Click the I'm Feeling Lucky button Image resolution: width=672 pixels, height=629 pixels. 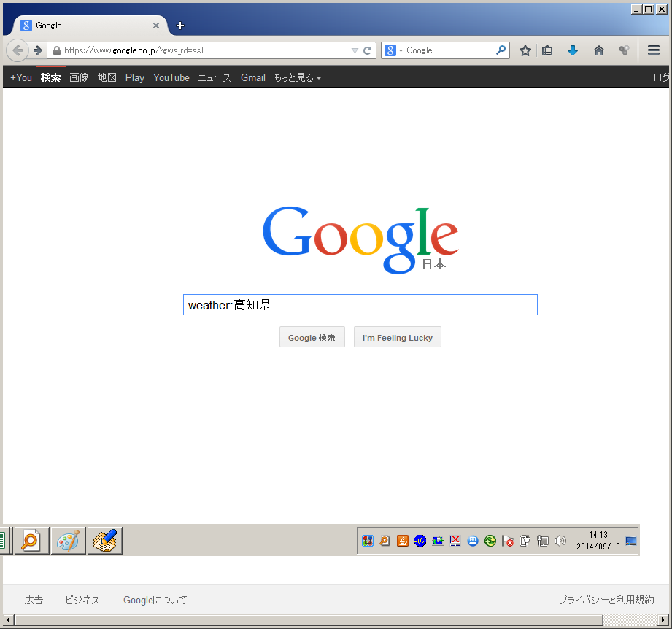397,337
